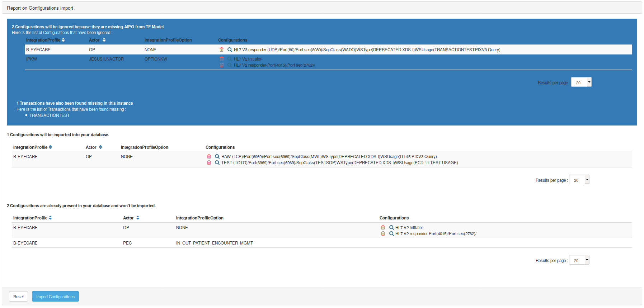Sort already-present configurations by IntegrationProfile

(50, 218)
